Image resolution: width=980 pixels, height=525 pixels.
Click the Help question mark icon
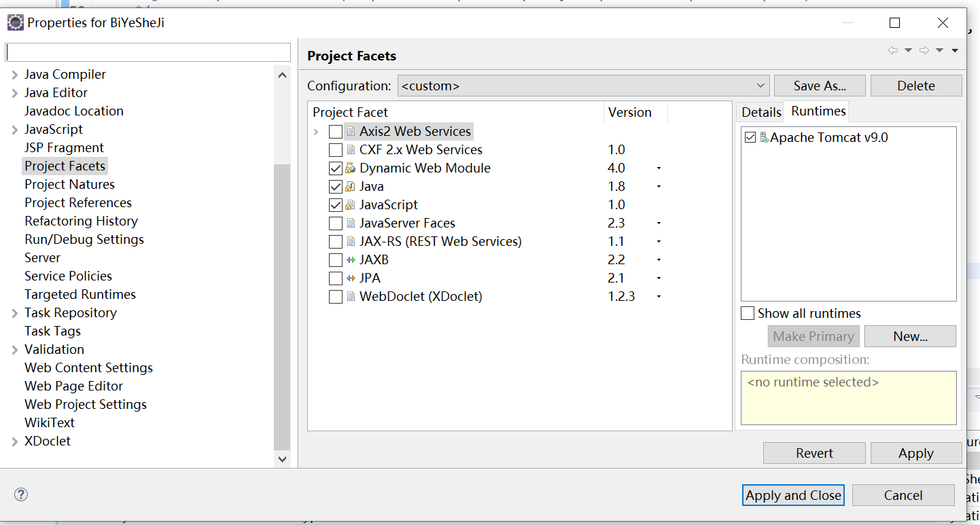click(21, 494)
